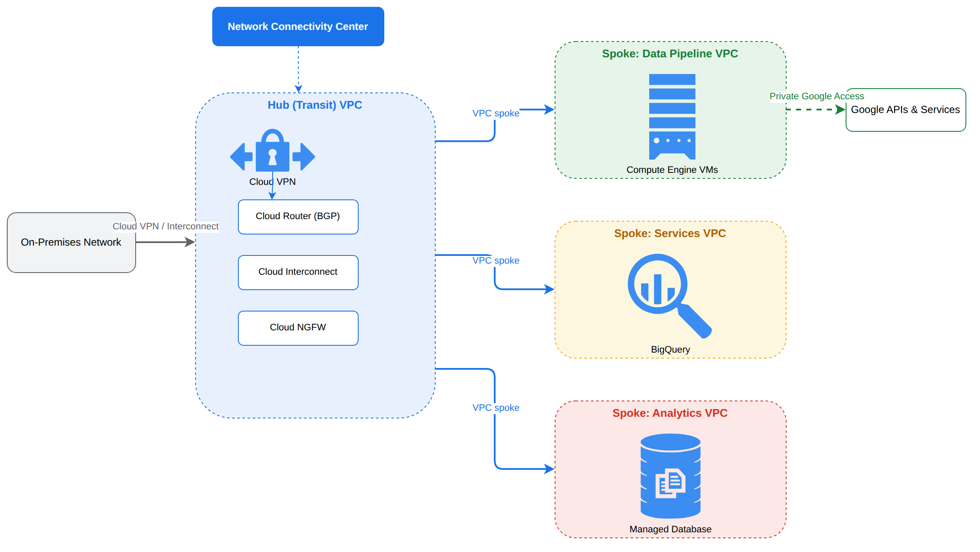
Task: Select the VPC spoke label to Analytics VPC
Action: click(496, 408)
